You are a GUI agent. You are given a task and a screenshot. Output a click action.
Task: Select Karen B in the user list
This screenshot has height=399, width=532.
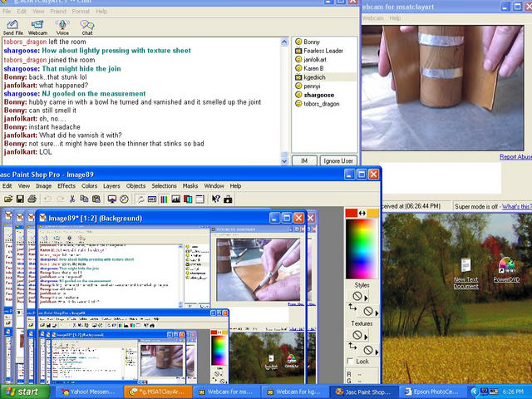pyautogui.click(x=313, y=68)
